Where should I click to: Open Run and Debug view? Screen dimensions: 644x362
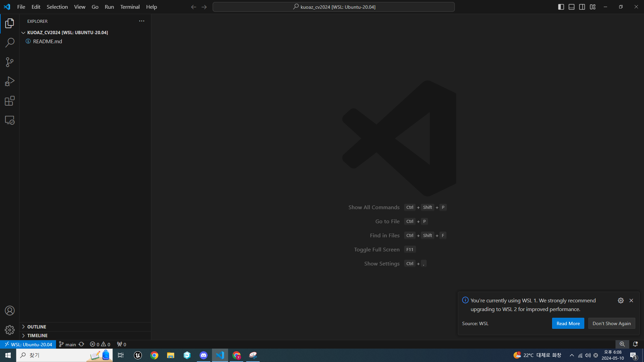click(10, 81)
